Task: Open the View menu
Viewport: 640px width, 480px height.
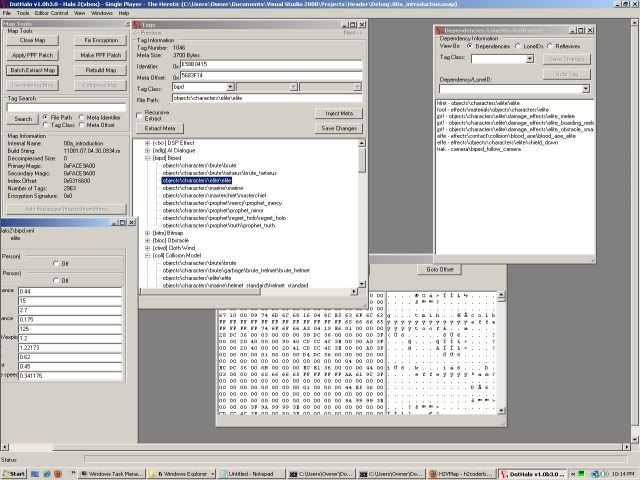Action: 80,13
